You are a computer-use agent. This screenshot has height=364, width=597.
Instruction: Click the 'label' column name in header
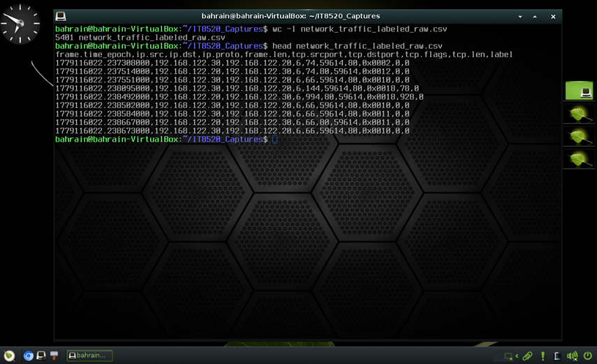coord(501,54)
